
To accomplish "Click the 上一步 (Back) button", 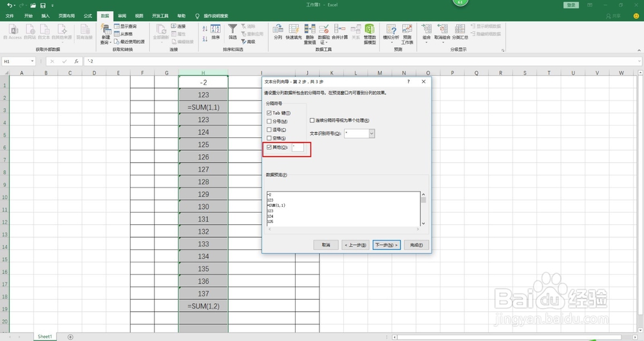I will pos(355,245).
